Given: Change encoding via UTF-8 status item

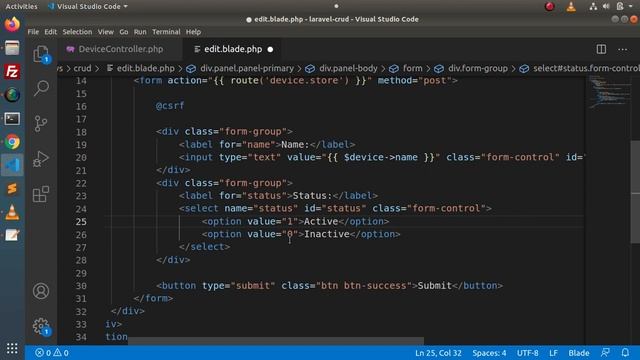Looking at the screenshot, I should [527, 353].
